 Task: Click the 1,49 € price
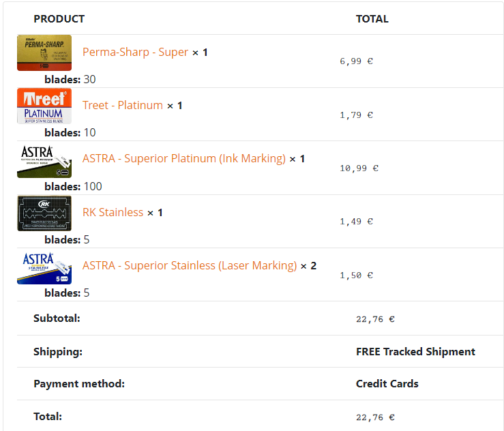click(x=356, y=222)
